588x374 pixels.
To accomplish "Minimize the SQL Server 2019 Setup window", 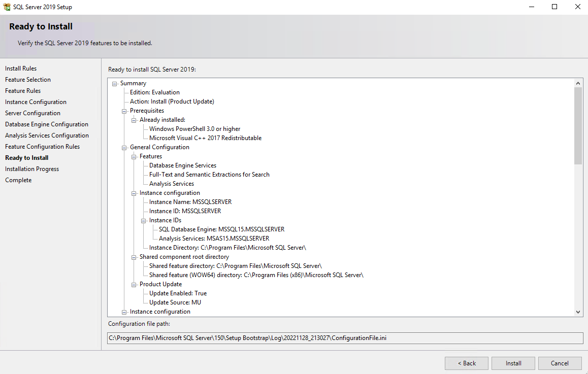I will [x=531, y=7].
